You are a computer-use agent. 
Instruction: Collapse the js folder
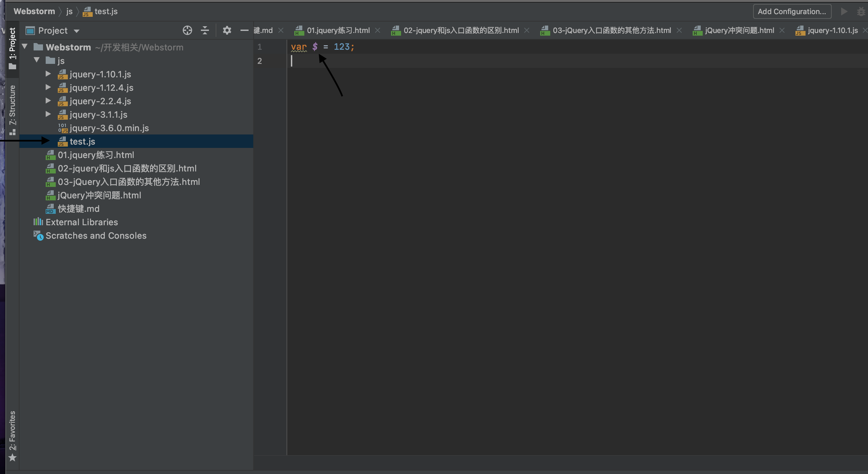point(37,60)
